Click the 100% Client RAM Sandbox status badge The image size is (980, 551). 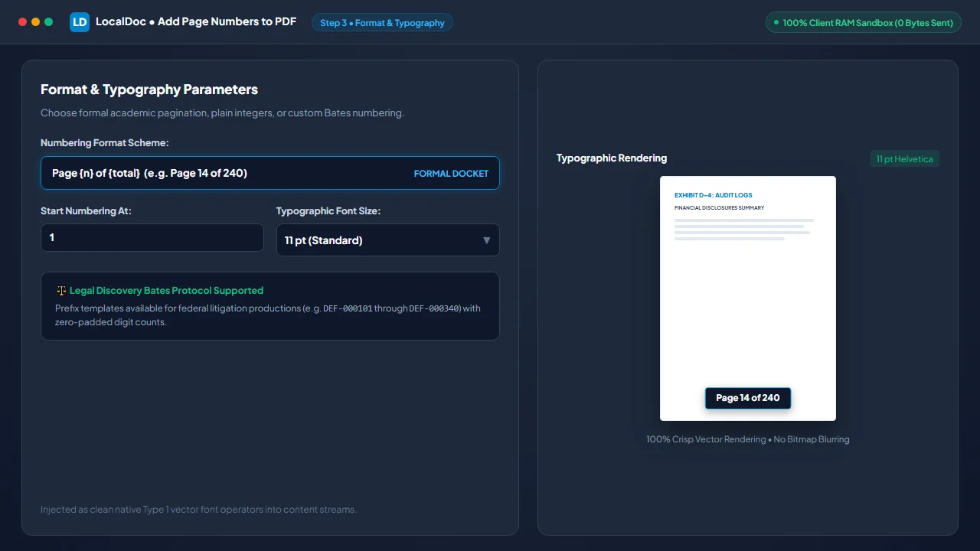[x=864, y=23]
